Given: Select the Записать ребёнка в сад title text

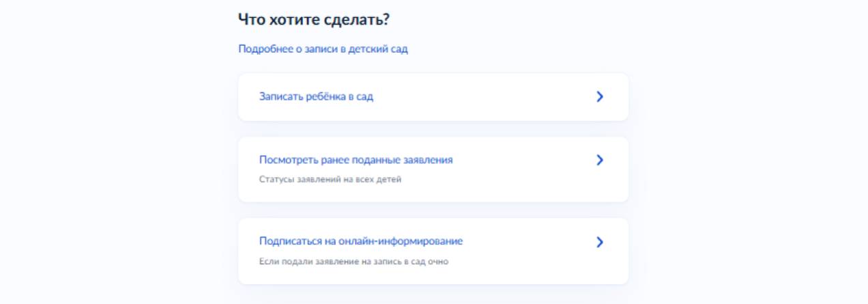Looking at the screenshot, I should 316,97.
